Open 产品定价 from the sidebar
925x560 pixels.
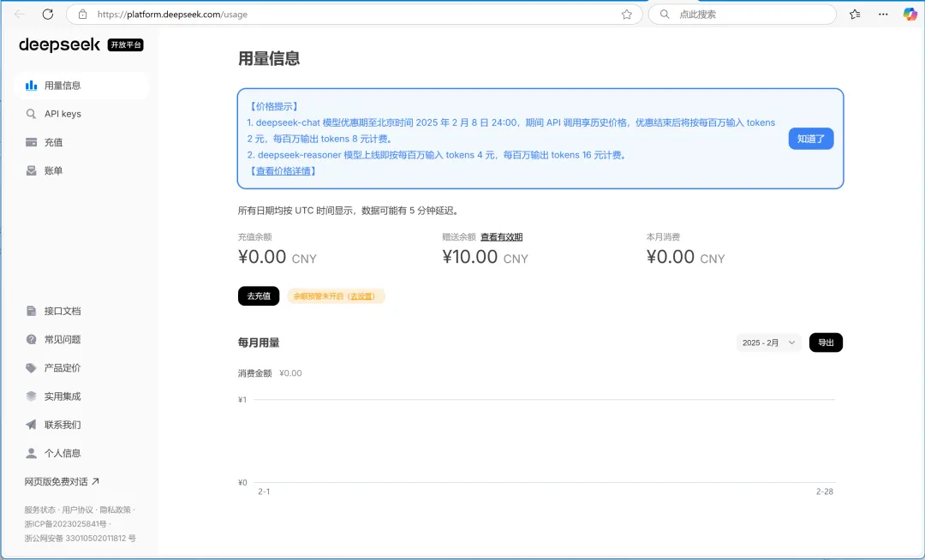81,368
